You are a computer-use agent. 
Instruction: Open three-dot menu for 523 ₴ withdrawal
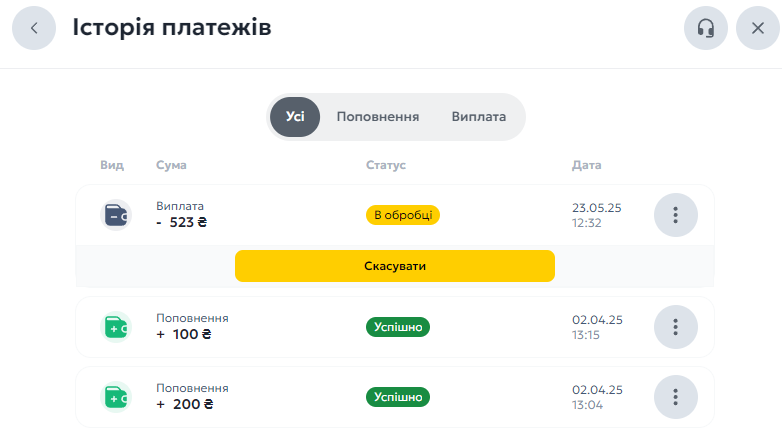click(x=676, y=215)
